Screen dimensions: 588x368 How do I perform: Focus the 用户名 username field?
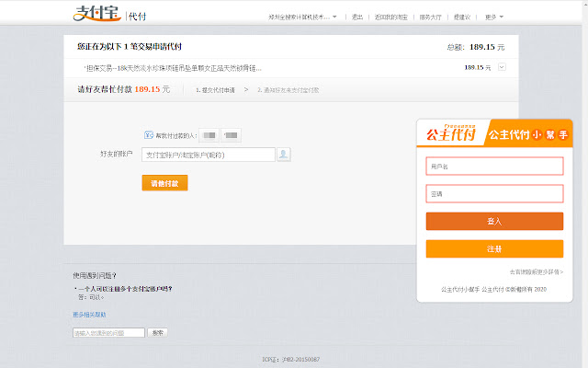(x=494, y=166)
